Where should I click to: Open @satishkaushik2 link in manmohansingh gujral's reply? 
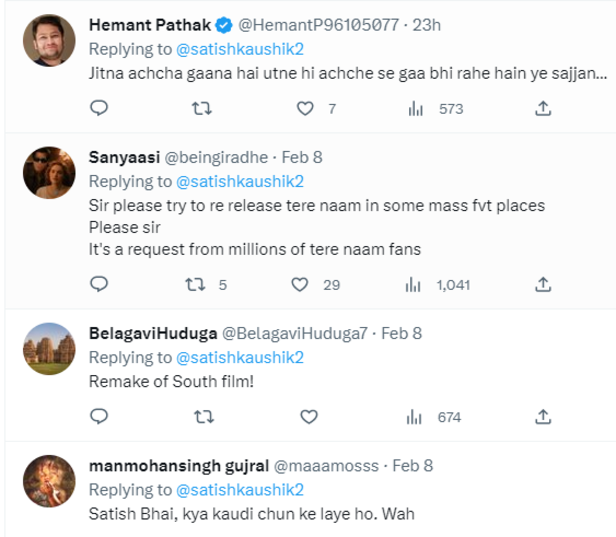[239, 490]
